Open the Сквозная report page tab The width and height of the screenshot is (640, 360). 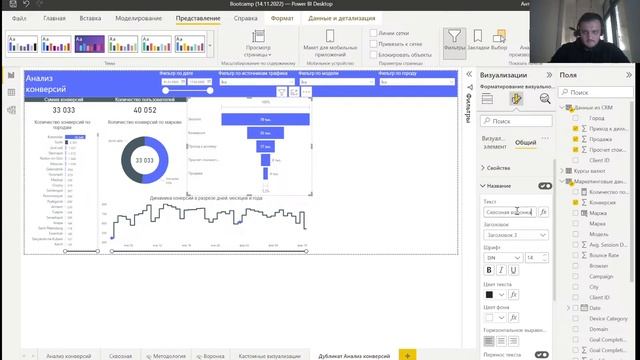pos(120,356)
